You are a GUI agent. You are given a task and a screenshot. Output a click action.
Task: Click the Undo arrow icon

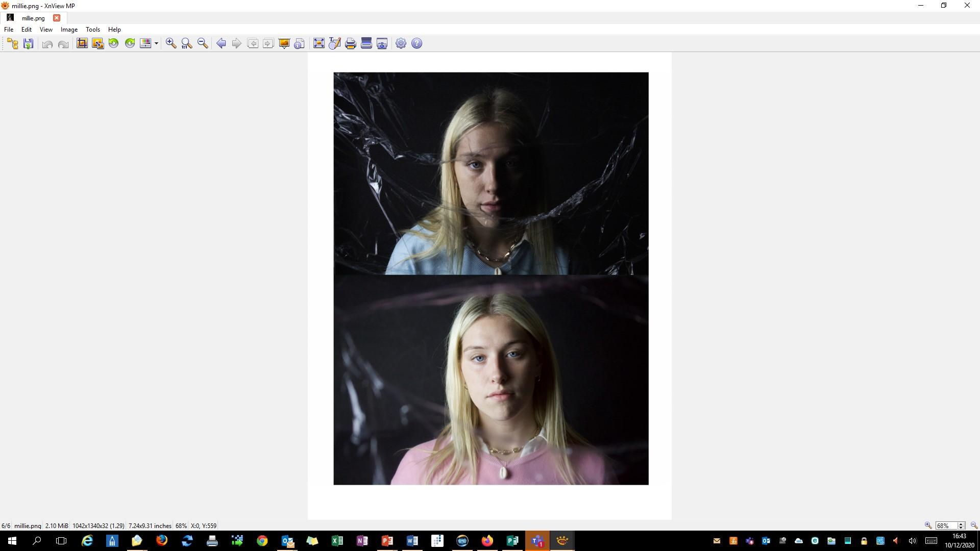coord(47,44)
